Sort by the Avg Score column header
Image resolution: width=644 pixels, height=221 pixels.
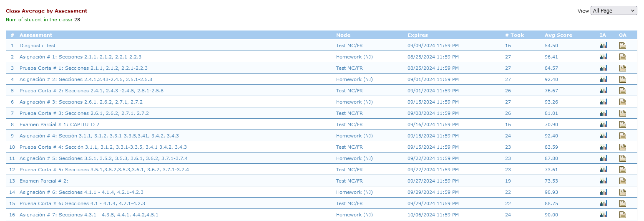pos(558,35)
